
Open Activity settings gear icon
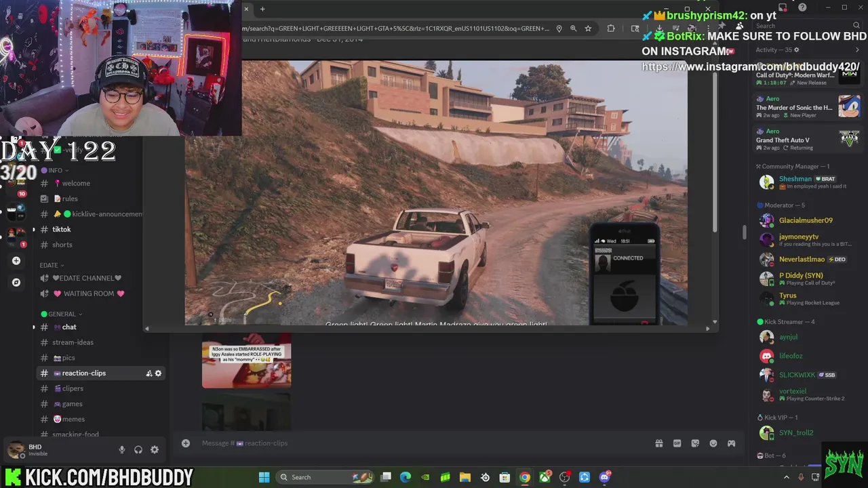(x=797, y=49)
